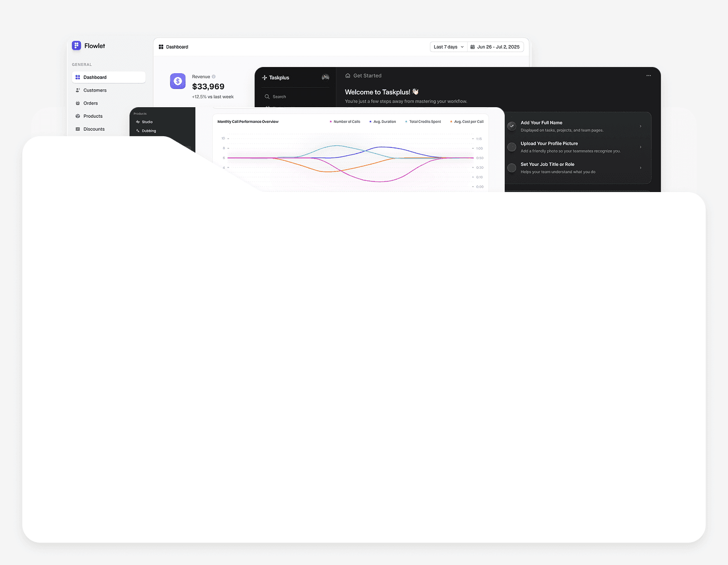Click the +12.5% vs last week text
The height and width of the screenshot is (565, 728).
[213, 97]
